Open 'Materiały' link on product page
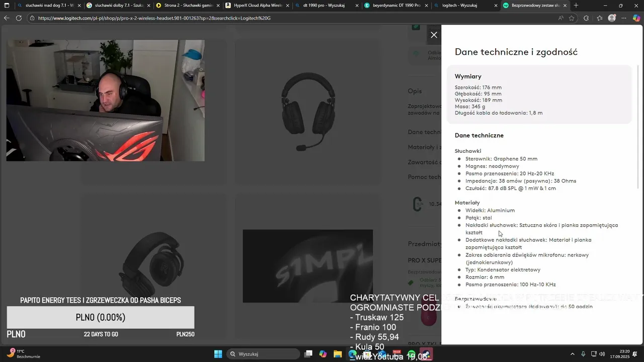 tap(425, 147)
